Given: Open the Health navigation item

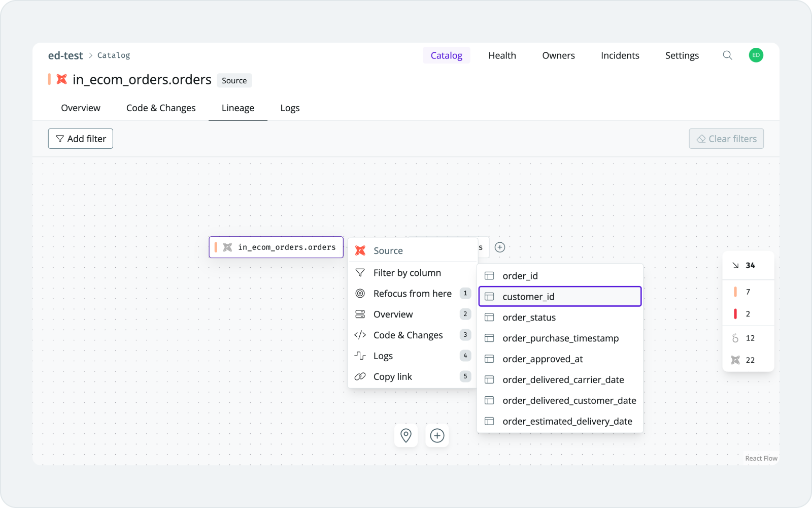Looking at the screenshot, I should [502, 55].
